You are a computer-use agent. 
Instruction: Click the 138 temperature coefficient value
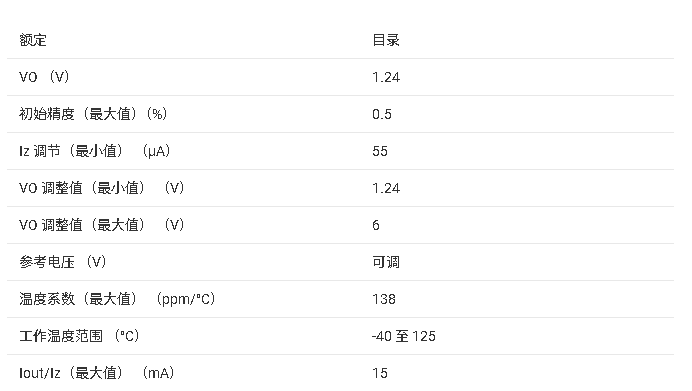click(384, 299)
